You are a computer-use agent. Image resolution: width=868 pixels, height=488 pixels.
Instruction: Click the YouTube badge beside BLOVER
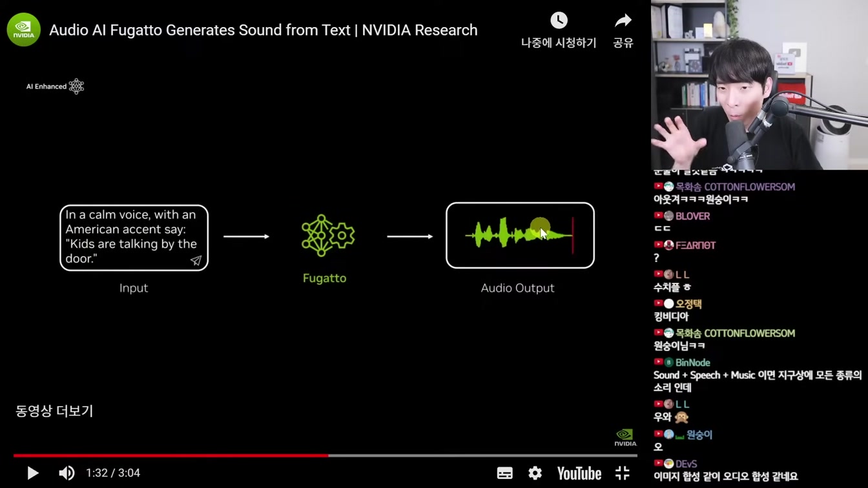coord(658,216)
